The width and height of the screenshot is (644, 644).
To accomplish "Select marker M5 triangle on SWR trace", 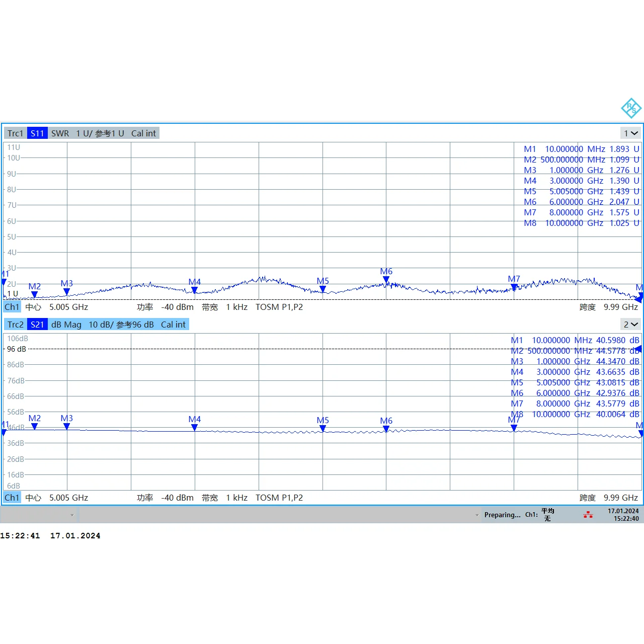I will (x=323, y=289).
